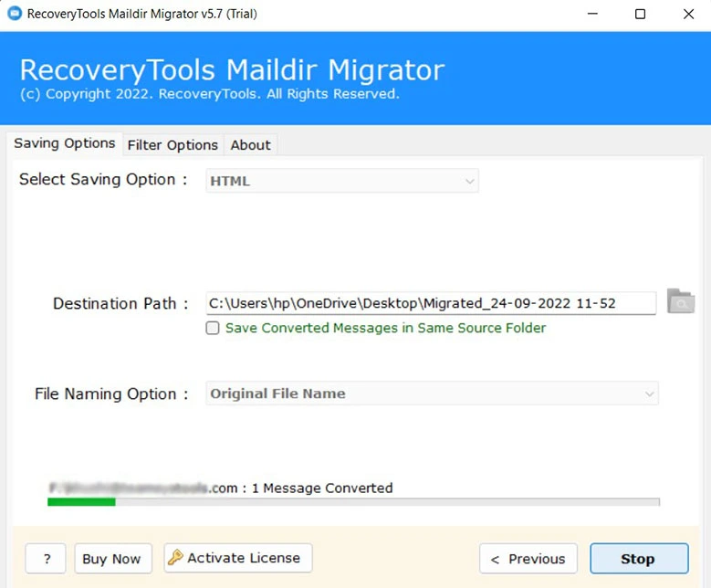
Task: Click the 'Select Saving Option :' label
Action: [x=103, y=180]
